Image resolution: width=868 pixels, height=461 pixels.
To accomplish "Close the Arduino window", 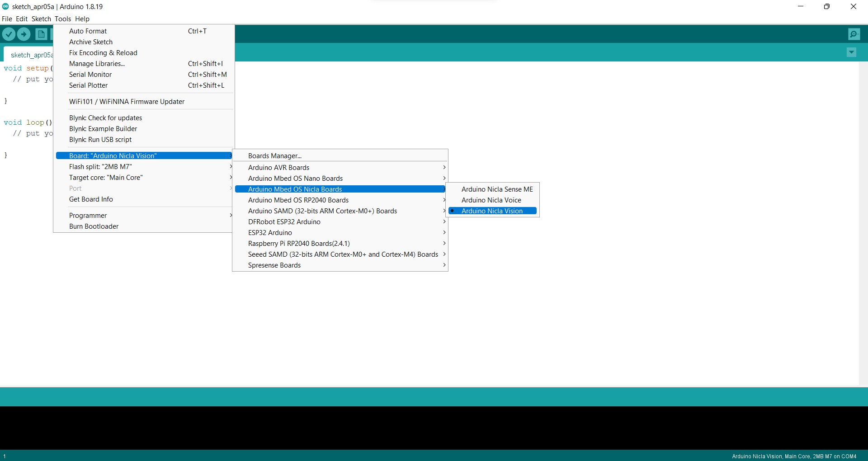I will click(854, 6).
